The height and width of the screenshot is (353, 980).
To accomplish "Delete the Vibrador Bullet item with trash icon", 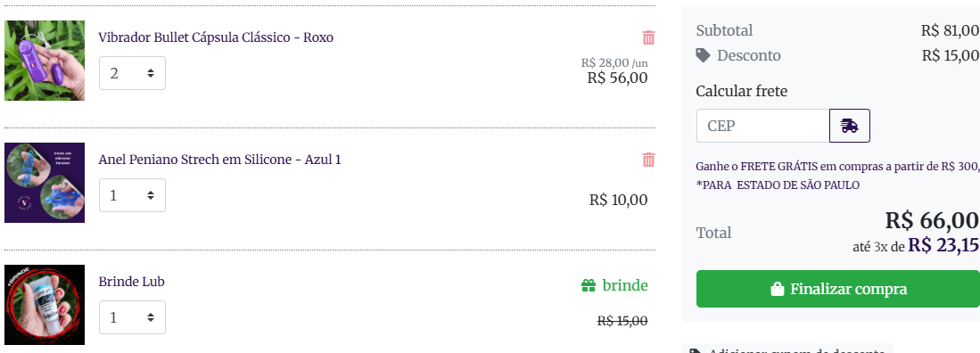I will [648, 37].
